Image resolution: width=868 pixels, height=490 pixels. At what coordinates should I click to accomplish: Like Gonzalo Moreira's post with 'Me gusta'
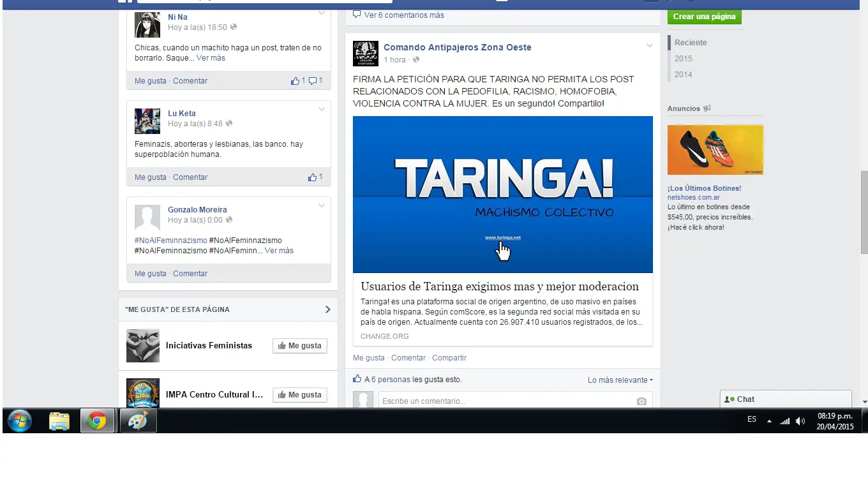click(x=151, y=274)
